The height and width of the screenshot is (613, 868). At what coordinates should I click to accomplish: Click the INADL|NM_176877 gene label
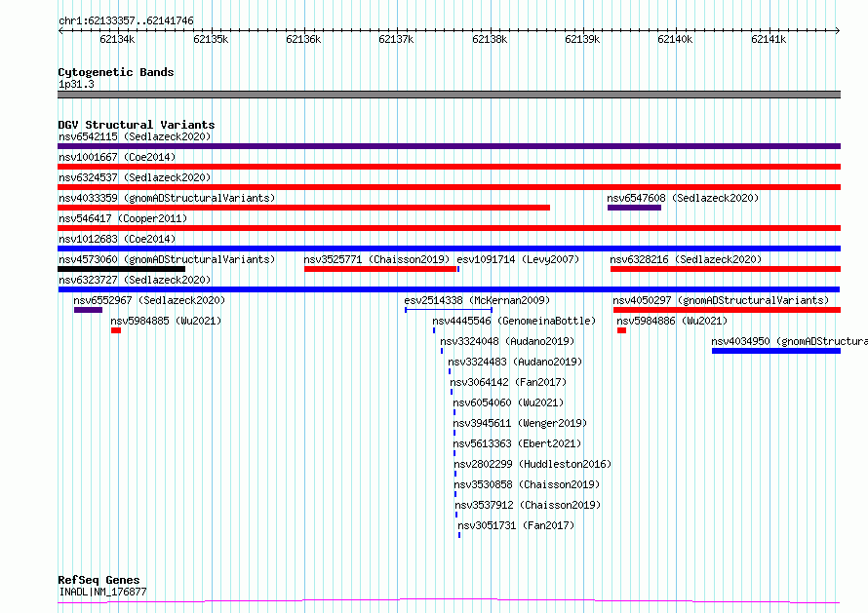pyautogui.click(x=102, y=592)
